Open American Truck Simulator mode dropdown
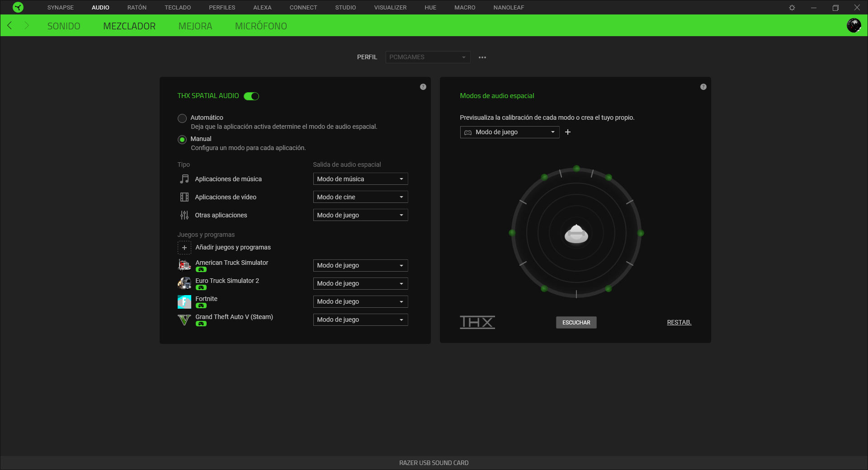This screenshot has height=470, width=868. 360,265
